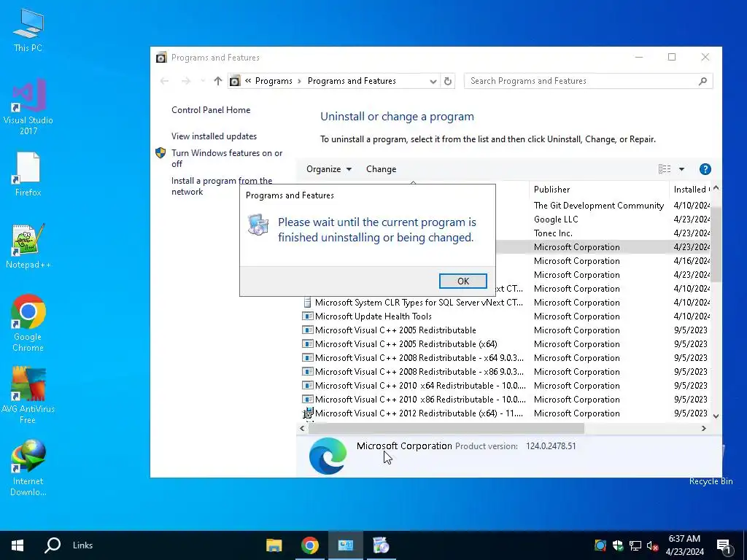Click The Git Development Community publisher cell

[598, 205]
